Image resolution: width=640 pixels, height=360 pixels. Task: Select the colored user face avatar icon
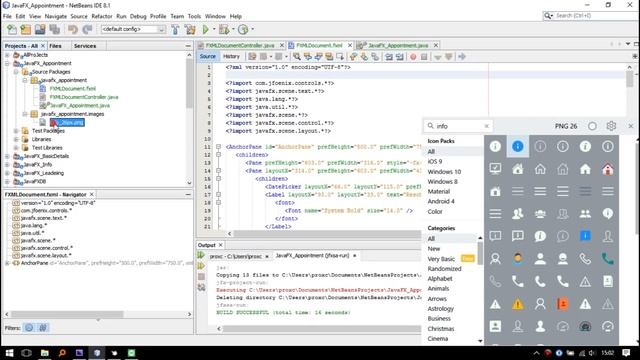tap(518, 259)
